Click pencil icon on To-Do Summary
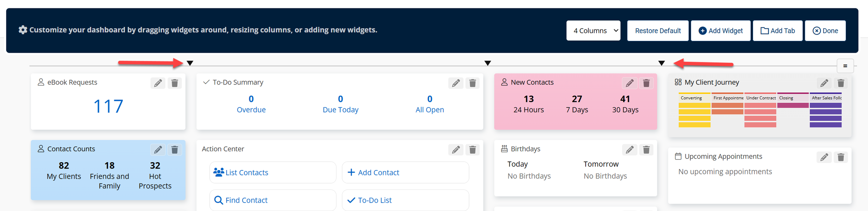 coord(456,83)
